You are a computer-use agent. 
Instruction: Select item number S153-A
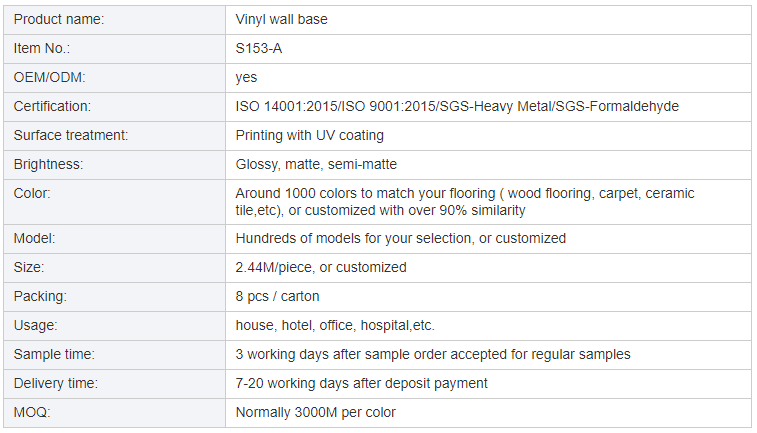(x=259, y=48)
